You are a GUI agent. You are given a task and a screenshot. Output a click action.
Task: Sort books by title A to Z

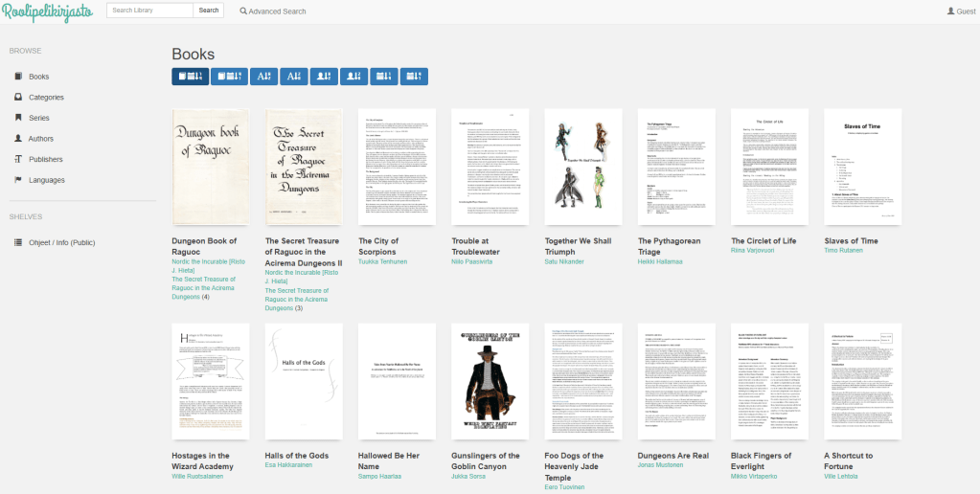click(x=266, y=77)
